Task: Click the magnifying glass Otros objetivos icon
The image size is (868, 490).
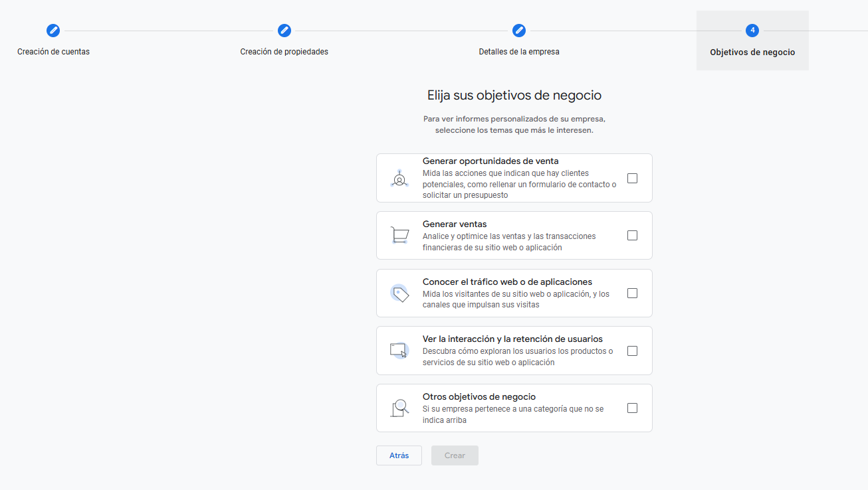Action: [x=399, y=408]
